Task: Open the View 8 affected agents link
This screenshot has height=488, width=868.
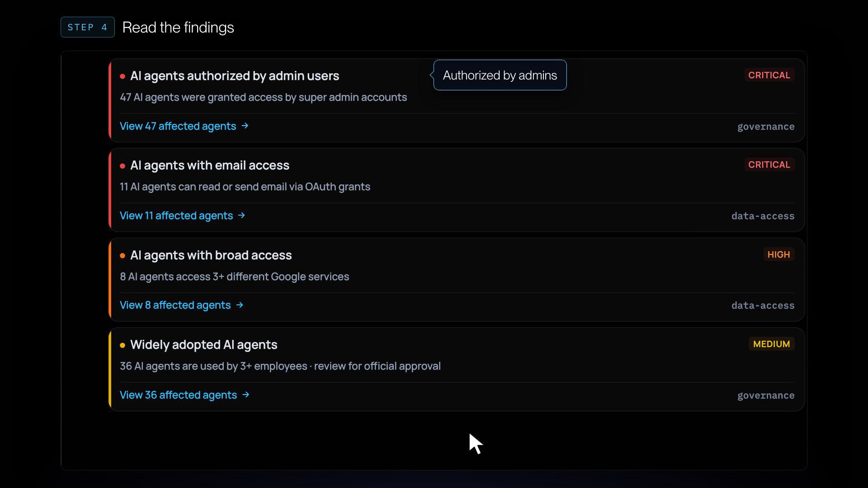Action: coord(181,305)
